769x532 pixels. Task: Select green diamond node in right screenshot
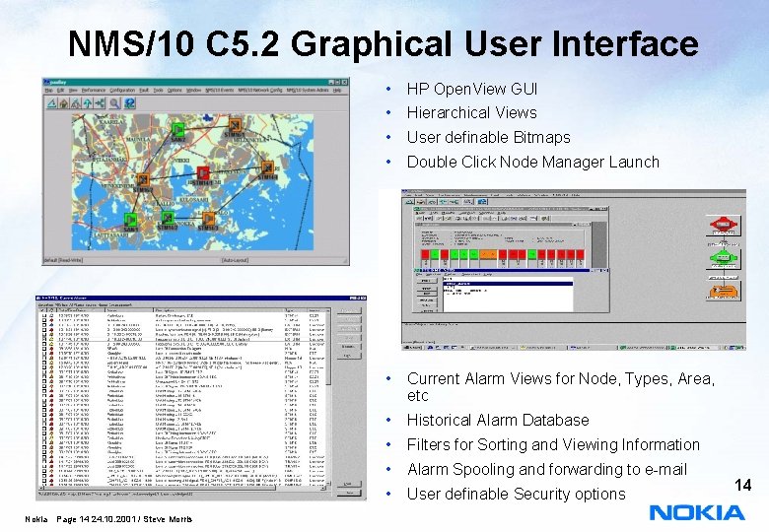(x=723, y=257)
